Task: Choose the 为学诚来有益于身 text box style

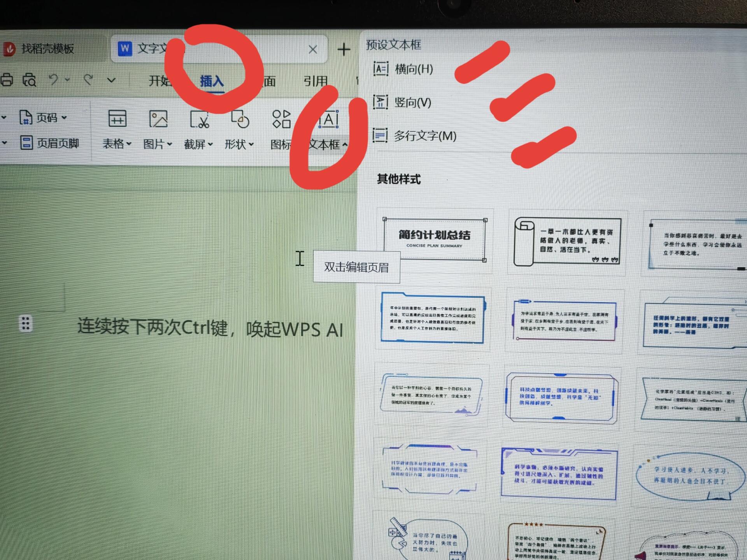Action: 564,320
